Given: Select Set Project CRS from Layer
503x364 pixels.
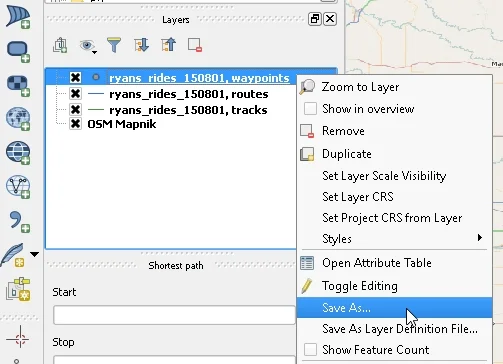Looking at the screenshot, I should pyautogui.click(x=395, y=218).
